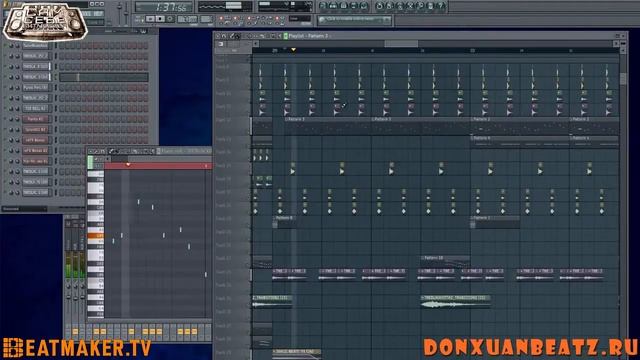Screen dimensions: 640x360
Task: Open the playlist options menu icon
Action: (218, 36)
